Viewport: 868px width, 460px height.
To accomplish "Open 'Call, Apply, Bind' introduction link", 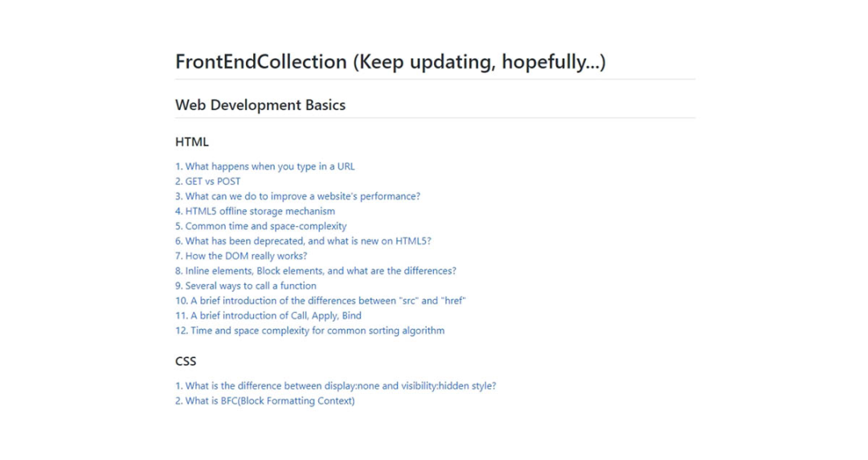I will tap(268, 316).
